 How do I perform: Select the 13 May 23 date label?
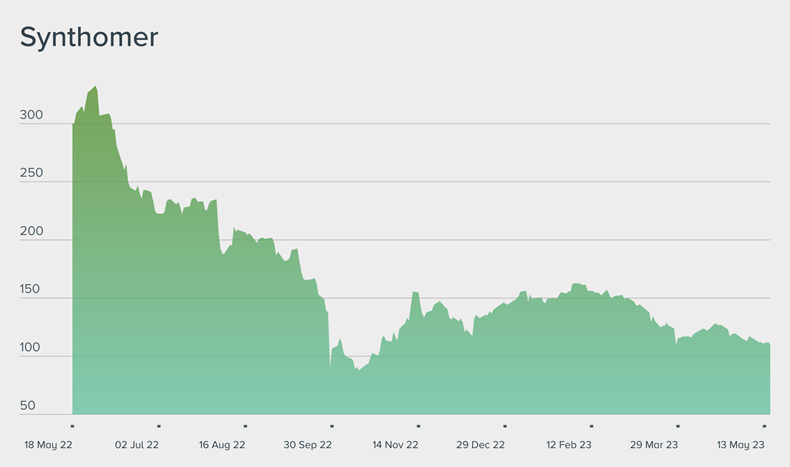coord(742,444)
